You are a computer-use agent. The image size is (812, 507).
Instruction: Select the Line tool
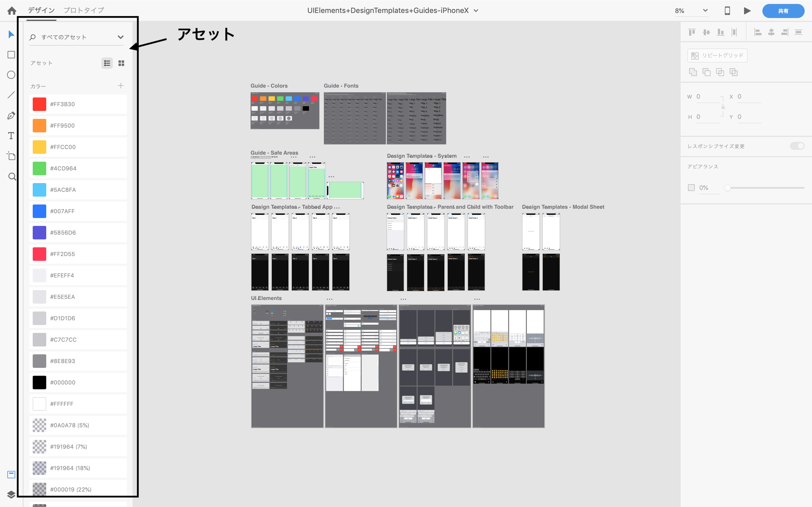11,95
